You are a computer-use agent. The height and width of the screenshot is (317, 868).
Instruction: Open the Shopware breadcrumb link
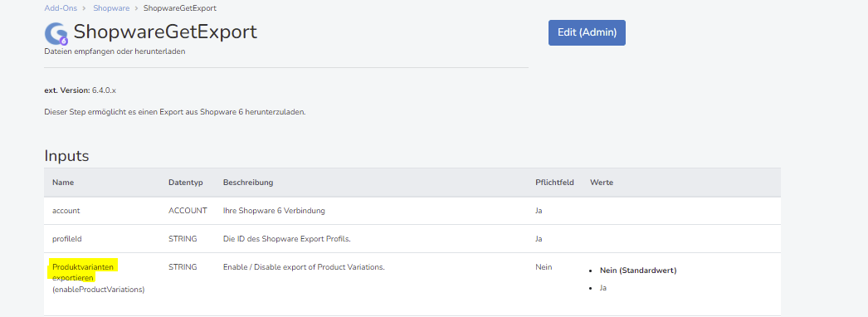(111, 8)
